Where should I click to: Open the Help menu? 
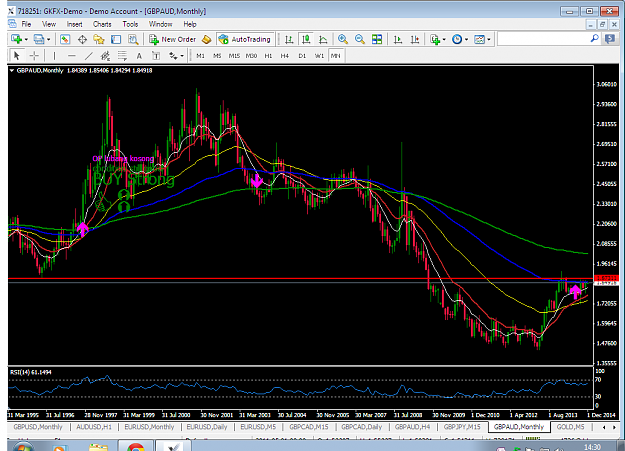[x=190, y=24]
